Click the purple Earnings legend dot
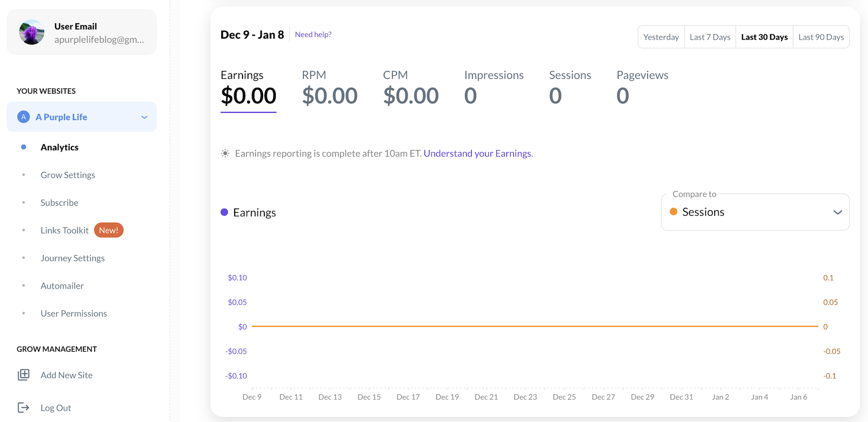The height and width of the screenshot is (422, 868). tap(224, 212)
